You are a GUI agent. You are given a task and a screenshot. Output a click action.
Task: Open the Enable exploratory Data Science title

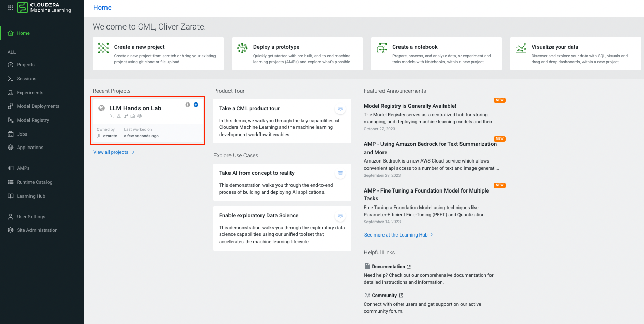pos(259,216)
